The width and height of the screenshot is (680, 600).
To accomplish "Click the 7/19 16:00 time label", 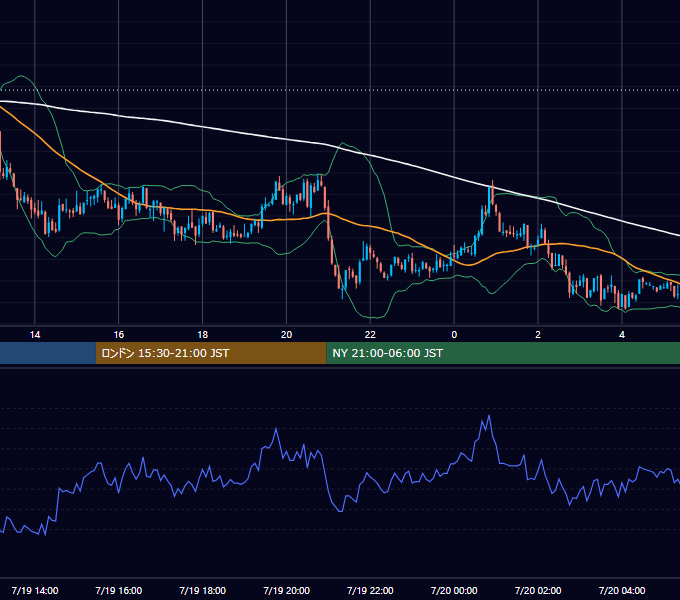I will (x=118, y=590).
